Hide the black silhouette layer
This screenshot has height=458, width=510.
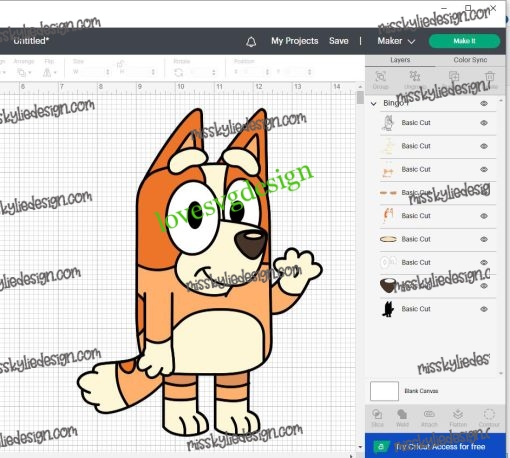click(x=484, y=309)
